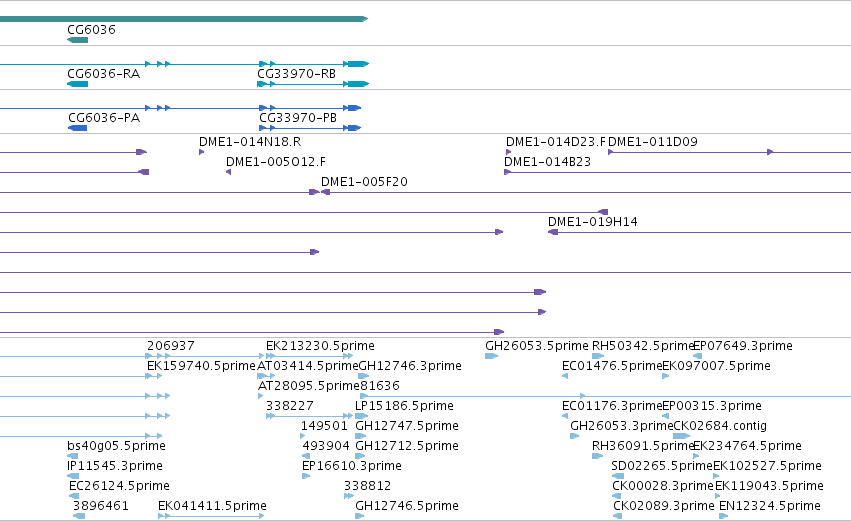Viewport: 851px width, 521px height.
Task: Select the GH12746.5prime EST
Action: (x=407, y=506)
